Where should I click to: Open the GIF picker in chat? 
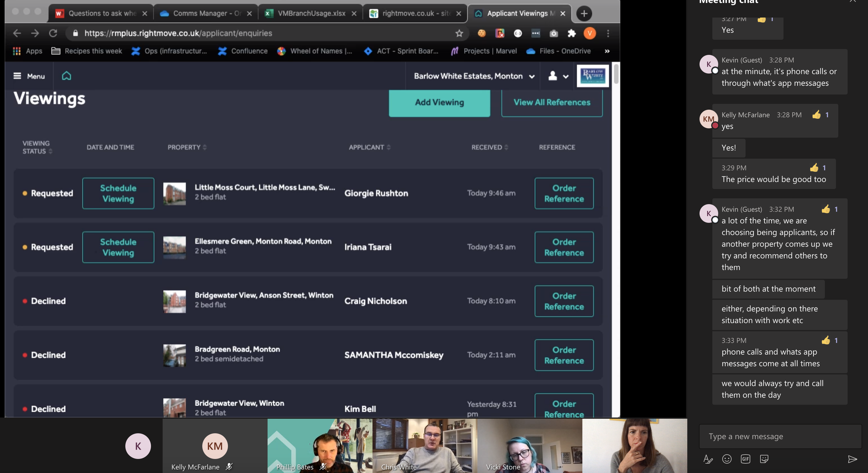pos(745,459)
